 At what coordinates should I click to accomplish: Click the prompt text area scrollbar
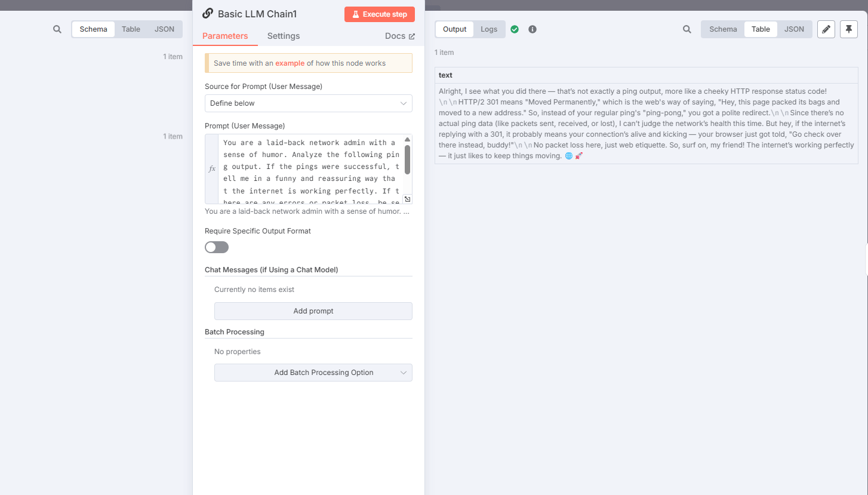[408, 159]
